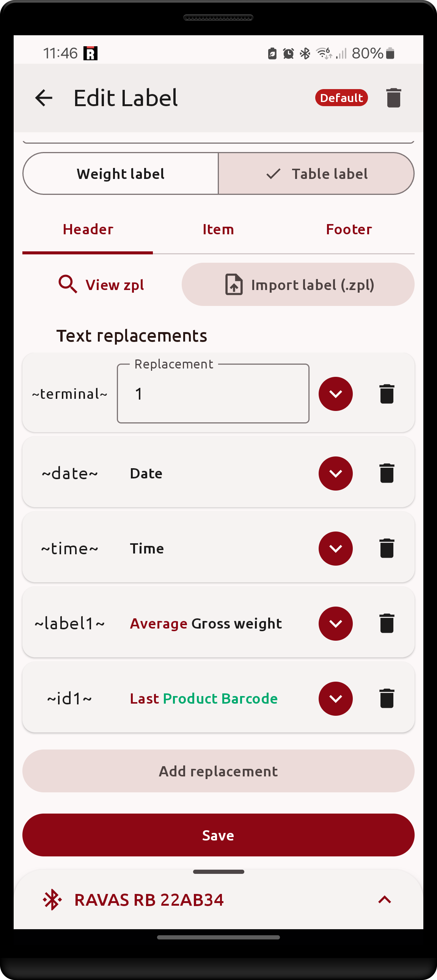Tap the Default badge
The image size is (437, 980).
click(341, 98)
